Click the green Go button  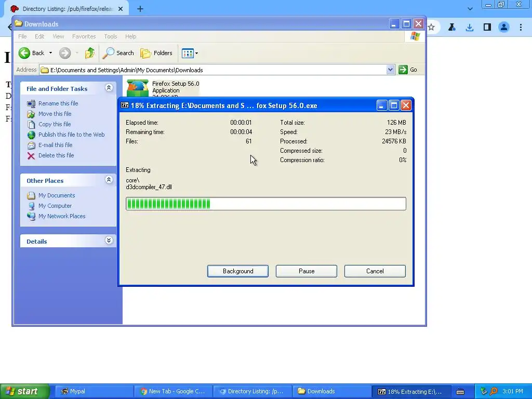click(408, 70)
